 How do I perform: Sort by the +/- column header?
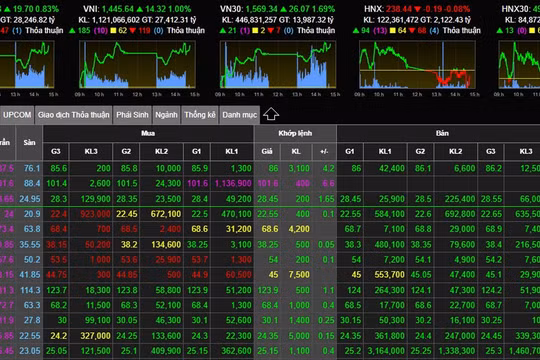coord(324,151)
